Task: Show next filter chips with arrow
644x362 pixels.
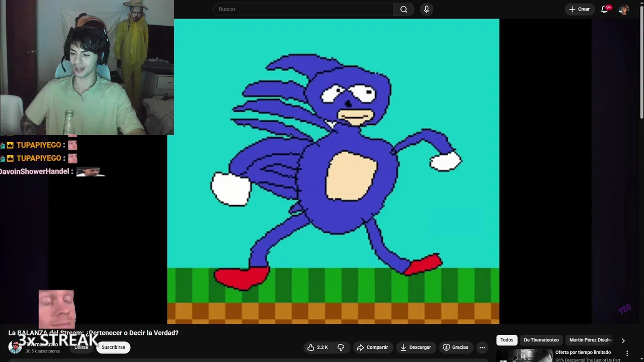Action: [623, 340]
